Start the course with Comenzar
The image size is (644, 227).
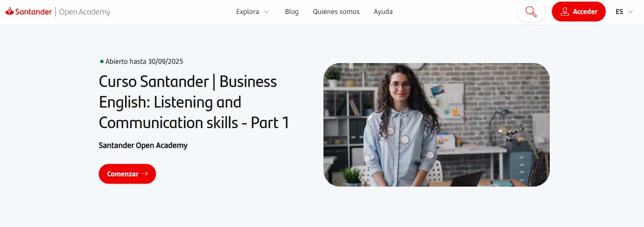click(x=127, y=174)
